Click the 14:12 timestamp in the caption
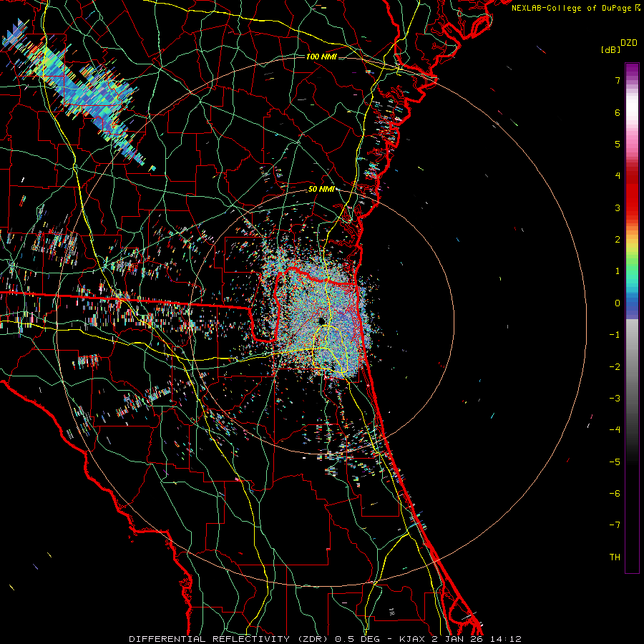The height and width of the screenshot is (644, 644). coord(506,639)
